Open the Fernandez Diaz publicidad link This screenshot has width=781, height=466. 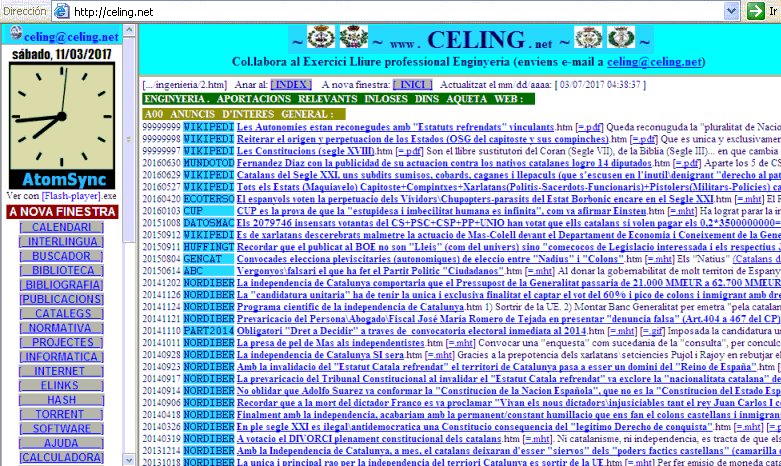(444, 163)
